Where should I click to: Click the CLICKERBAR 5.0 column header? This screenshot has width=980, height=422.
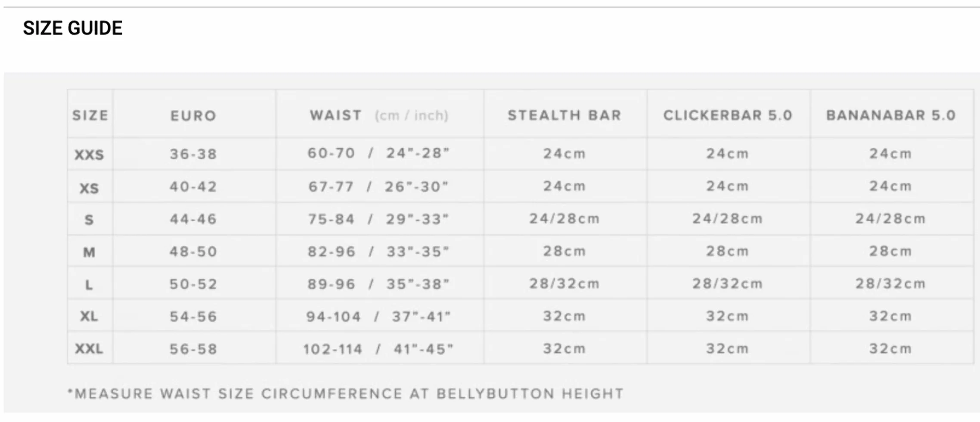click(x=728, y=115)
